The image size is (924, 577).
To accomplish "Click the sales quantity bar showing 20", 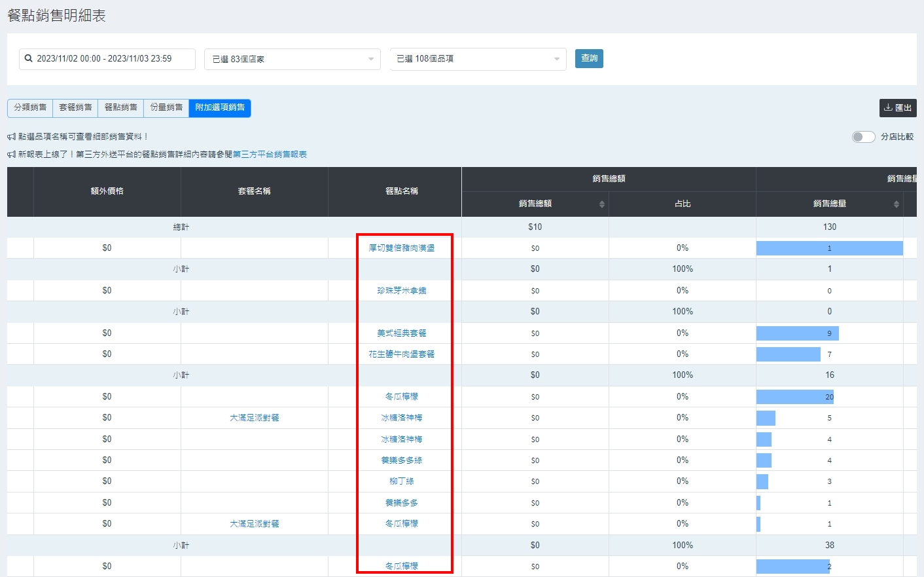I will pyautogui.click(x=794, y=397).
